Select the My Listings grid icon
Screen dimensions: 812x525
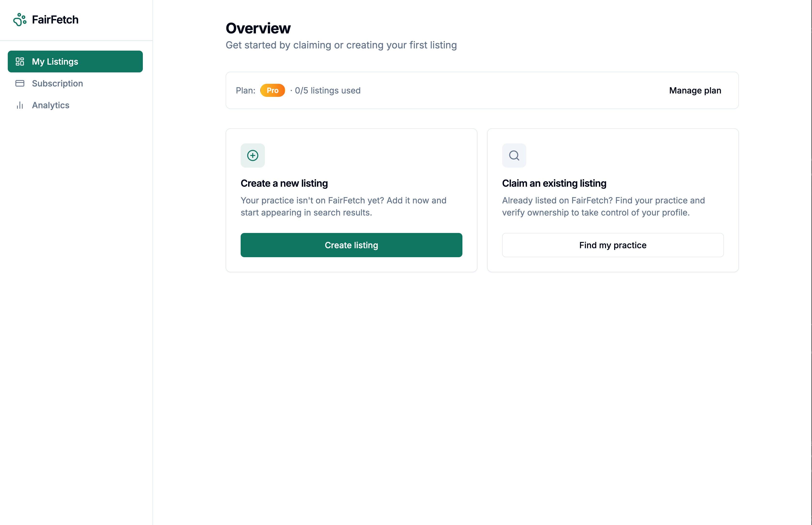20,61
